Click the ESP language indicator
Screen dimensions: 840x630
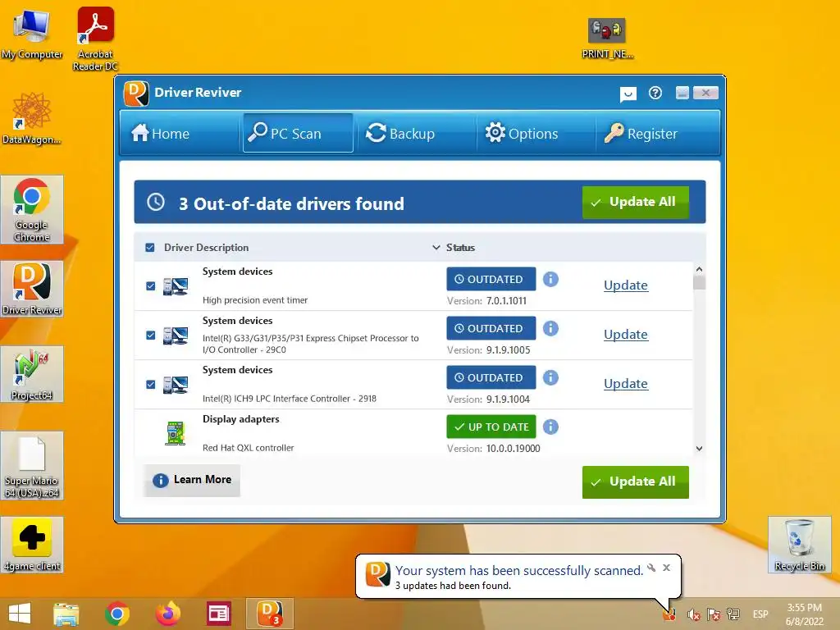tap(760, 614)
